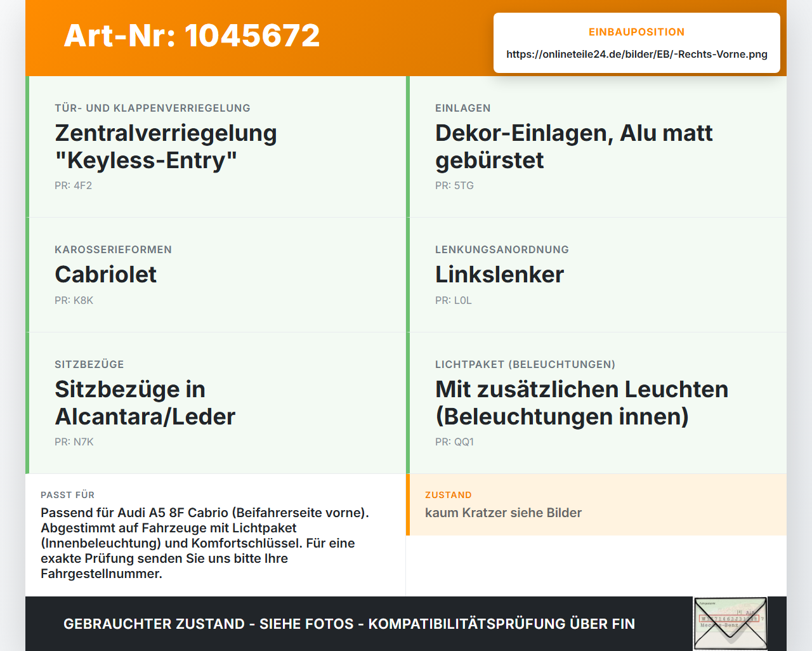Screen dimensions: 812x651
Task: Select the Sitzbezüge in Alcantara/Leder card
Action: click(x=216, y=403)
